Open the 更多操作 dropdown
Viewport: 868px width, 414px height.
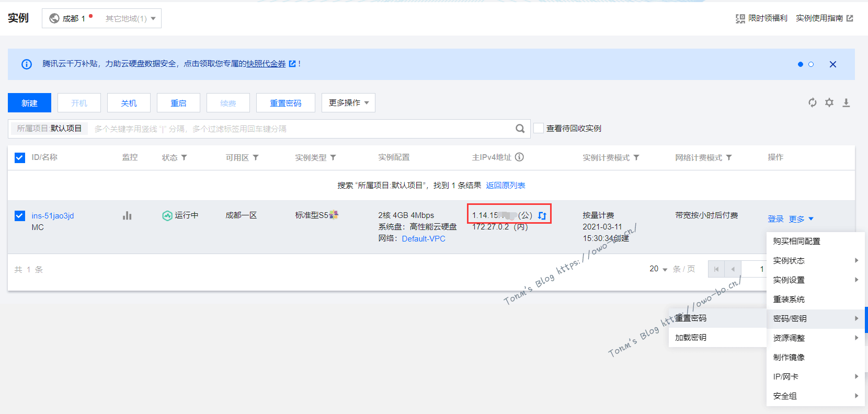point(348,102)
